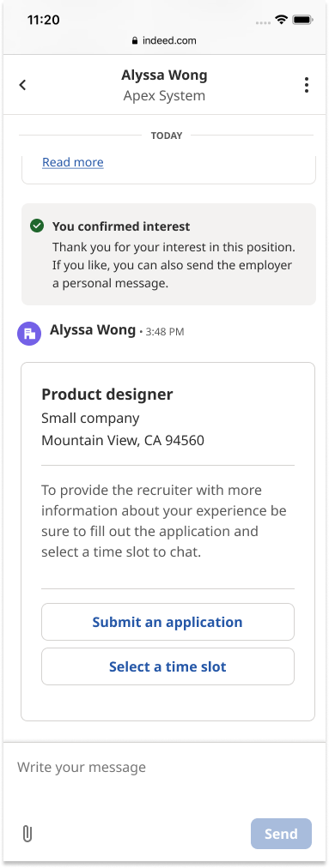Click the lock icon beside indeed.com

click(135, 40)
